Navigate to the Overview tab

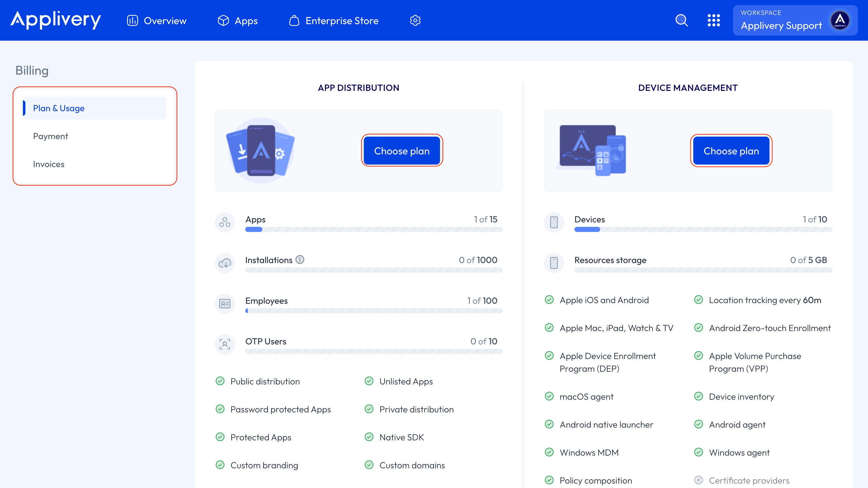156,20
